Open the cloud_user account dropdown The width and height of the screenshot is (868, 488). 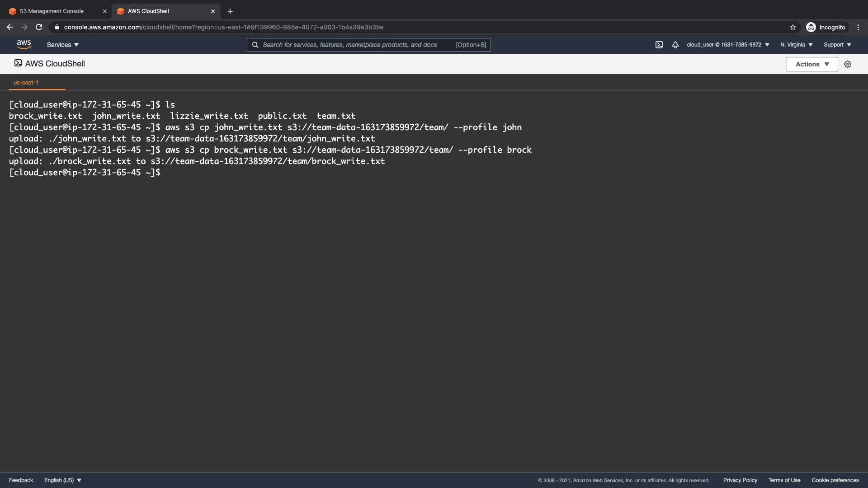(728, 45)
